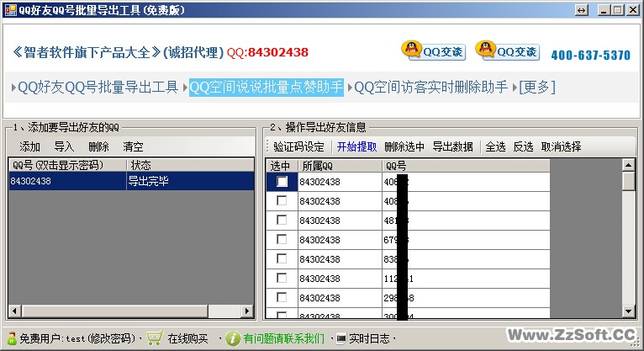The height and width of the screenshot is (351, 644).
Task: Click the first QQ交谈 penguin chat button
Action: [433, 51]
